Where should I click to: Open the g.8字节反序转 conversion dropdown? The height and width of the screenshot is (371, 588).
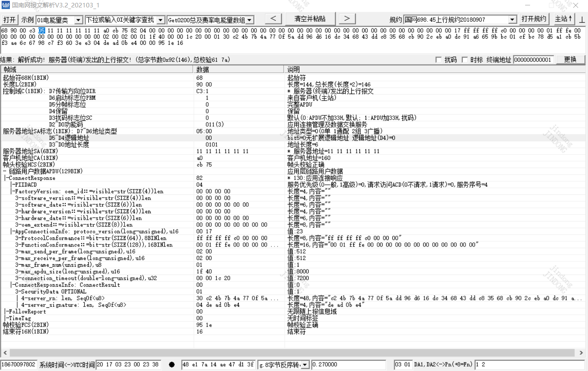pos(305,365)
